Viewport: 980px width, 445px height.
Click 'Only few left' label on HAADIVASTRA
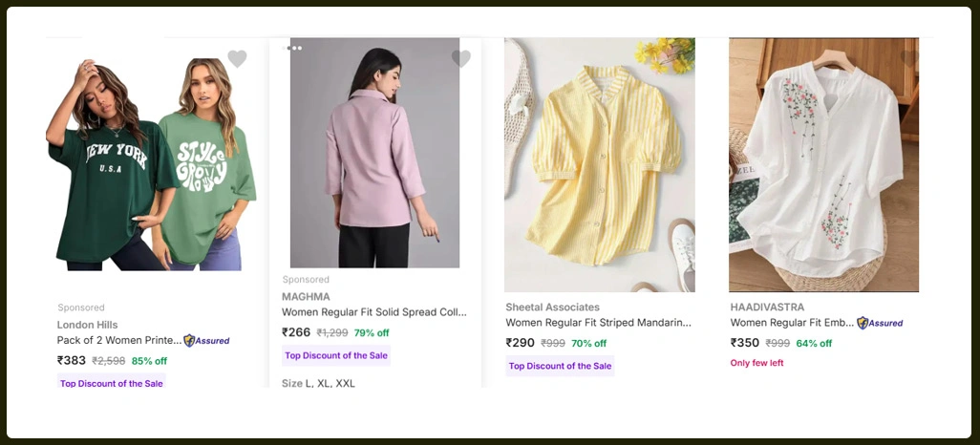(756, 363)
